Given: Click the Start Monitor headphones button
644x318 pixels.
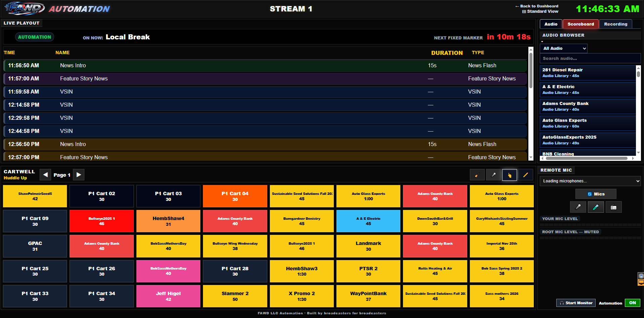Looking at the screenshot, I should tap(576, 303).
